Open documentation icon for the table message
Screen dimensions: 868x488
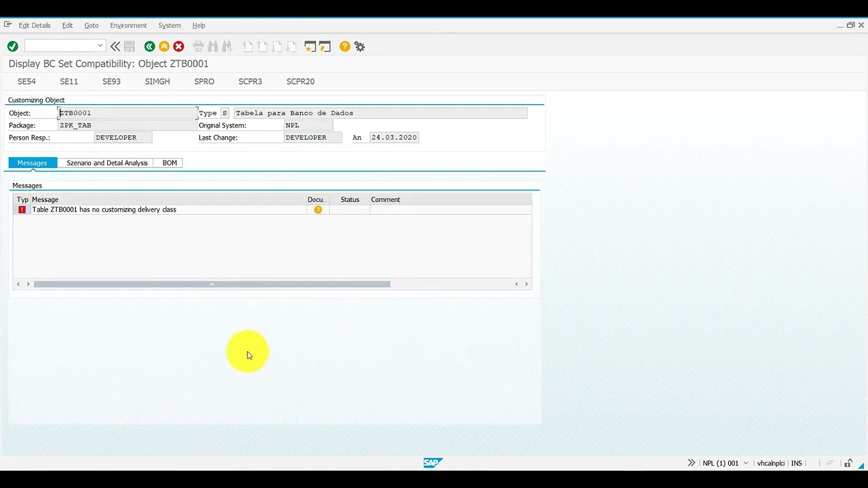tap(318, 210)
